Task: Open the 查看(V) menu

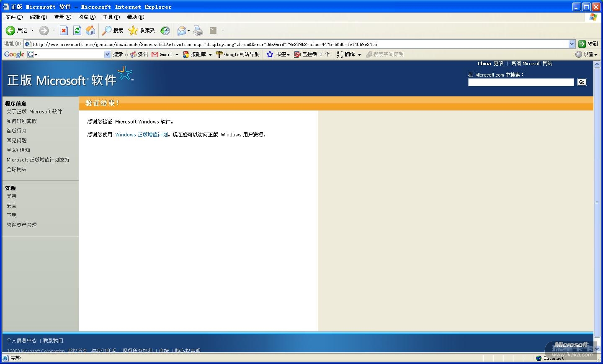Action: (x=62, y=17)
